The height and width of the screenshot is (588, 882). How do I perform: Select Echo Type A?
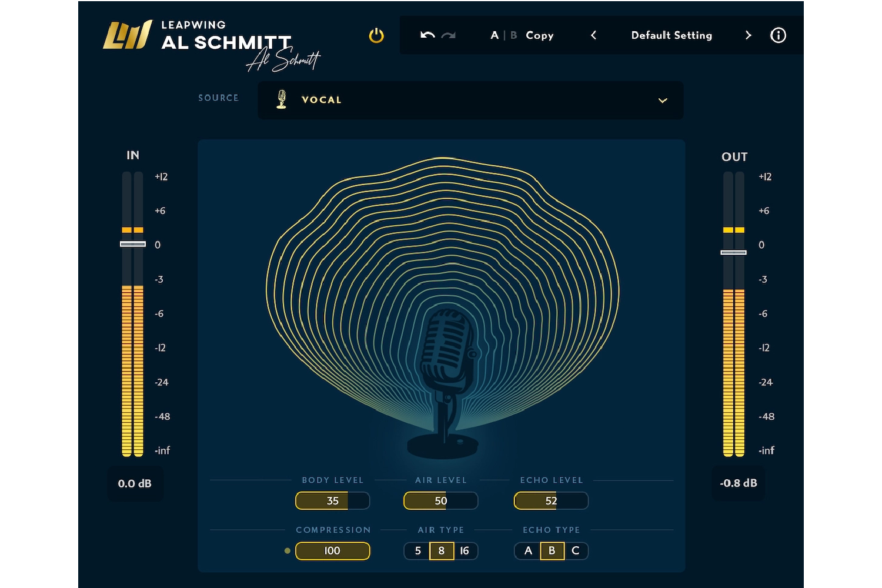[x=528, y=551]
